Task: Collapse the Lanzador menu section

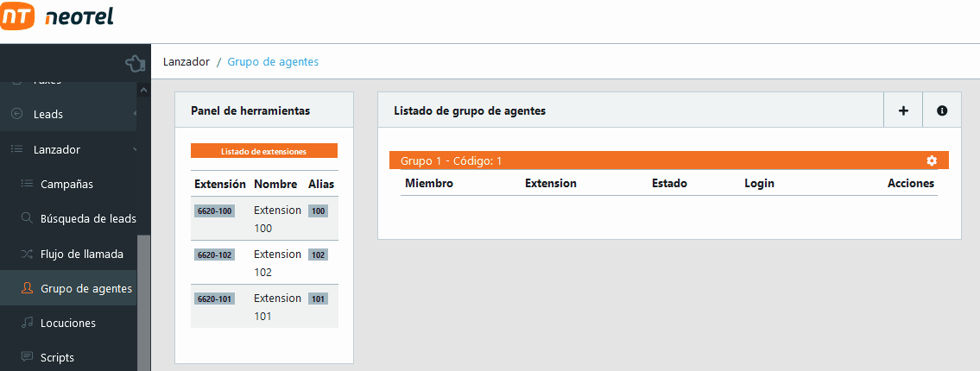Action: [135, 150]
